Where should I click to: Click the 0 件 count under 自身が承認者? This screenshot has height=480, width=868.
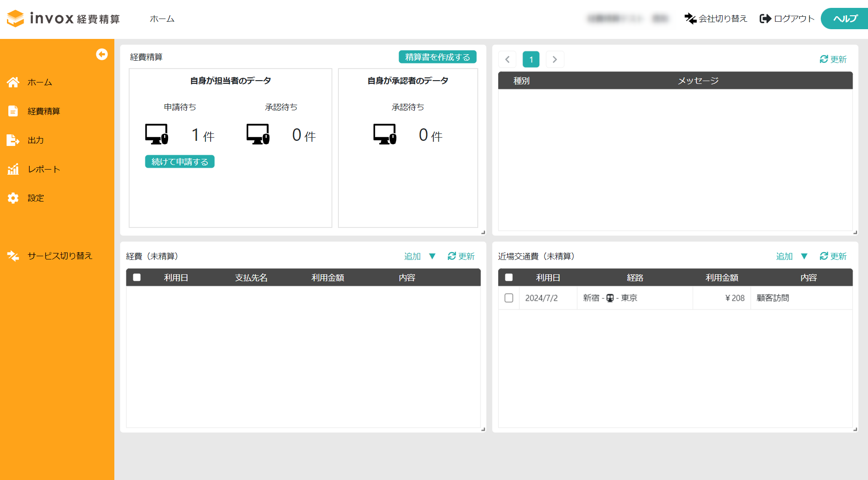[431, 135]
